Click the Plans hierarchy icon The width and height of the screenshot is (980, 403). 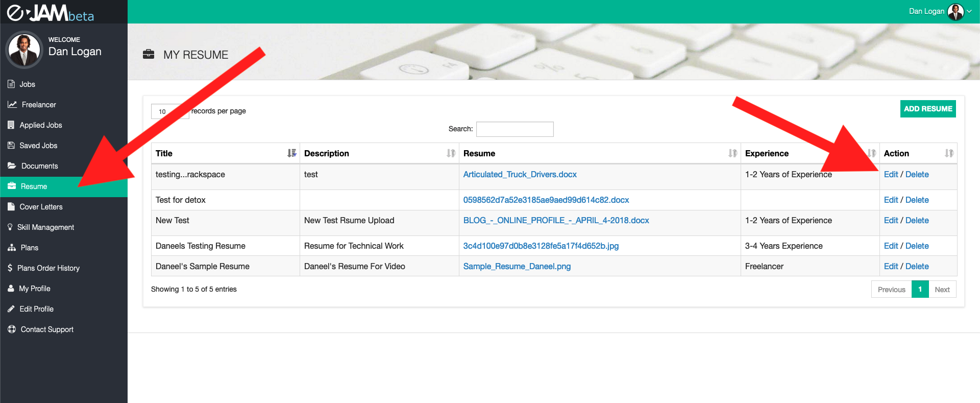pyautogui.click(x=12, y=248)
